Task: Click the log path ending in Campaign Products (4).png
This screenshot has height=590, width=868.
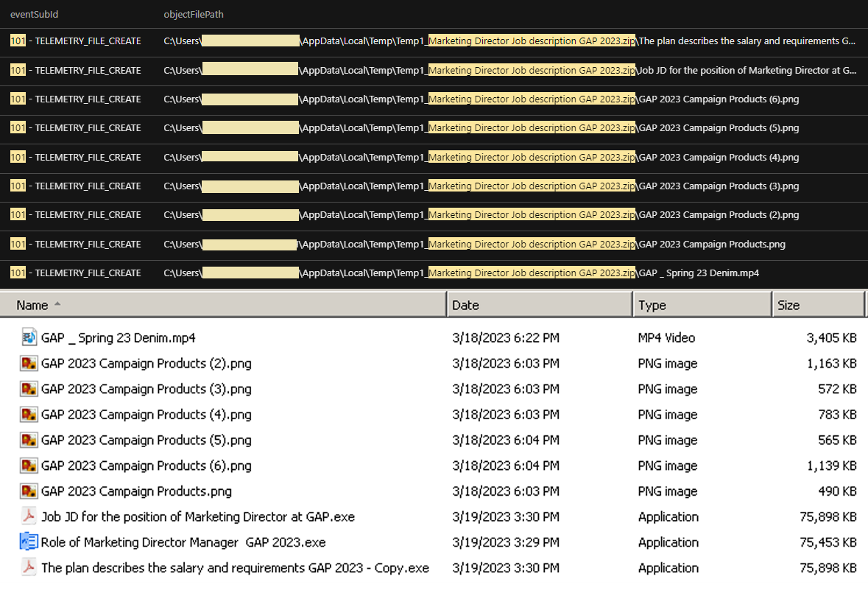Action: (481, 158)
